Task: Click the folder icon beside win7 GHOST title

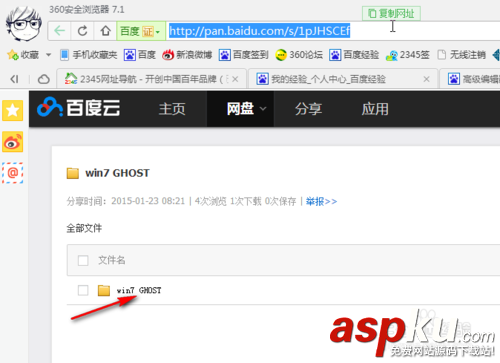Action: tap(73, 173)
